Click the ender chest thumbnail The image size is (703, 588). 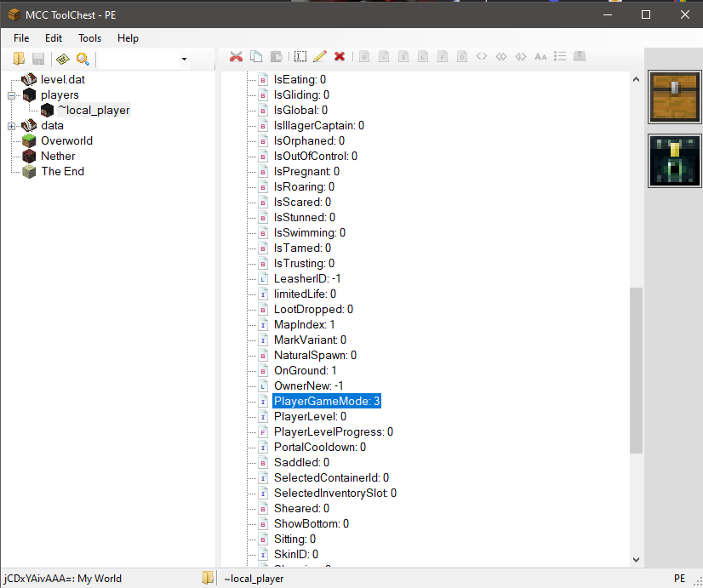[x=675, y=162]
